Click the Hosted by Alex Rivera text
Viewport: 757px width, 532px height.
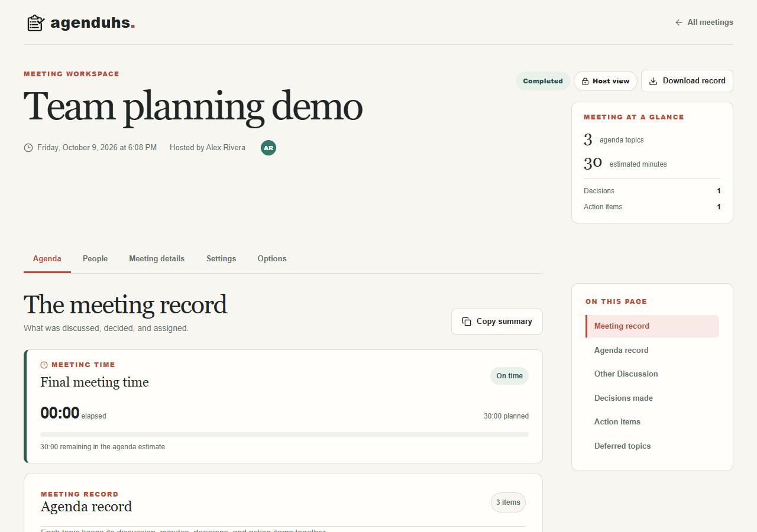[x=208, y=148]
